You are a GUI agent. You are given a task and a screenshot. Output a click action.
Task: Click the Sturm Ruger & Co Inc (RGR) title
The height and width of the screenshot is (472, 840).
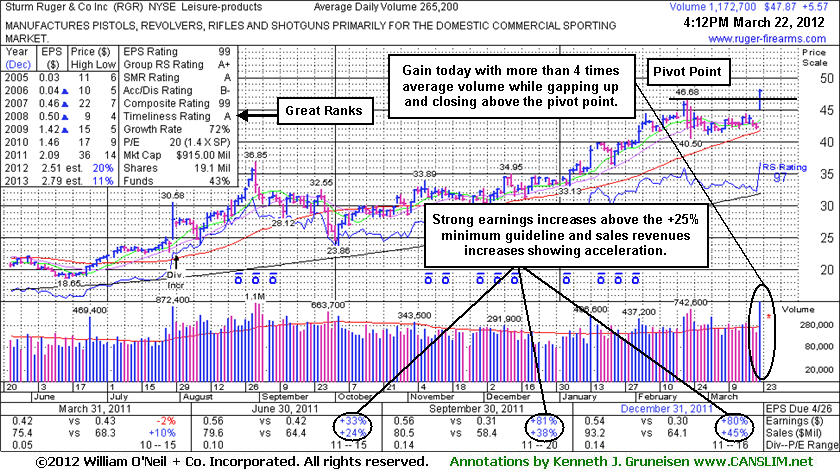74,7
